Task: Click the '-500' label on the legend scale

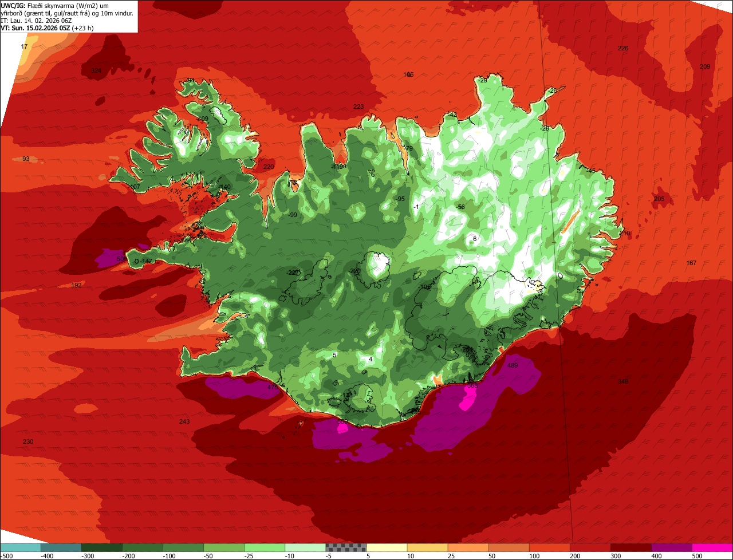Action: coord(7,555)
